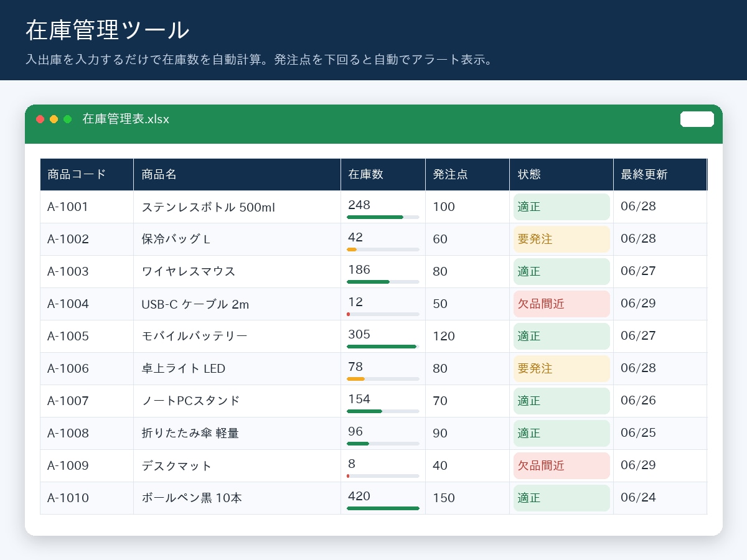
Task: Click the 保冷バッグ L product name
Action: point(176,240)
